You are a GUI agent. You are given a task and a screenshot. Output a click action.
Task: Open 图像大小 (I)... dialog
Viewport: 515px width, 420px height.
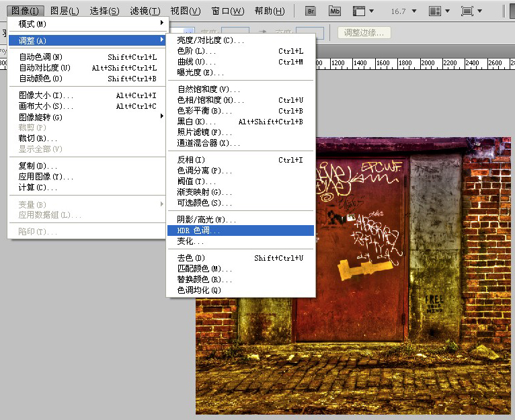pyautogui.click(x=88, y=95)
